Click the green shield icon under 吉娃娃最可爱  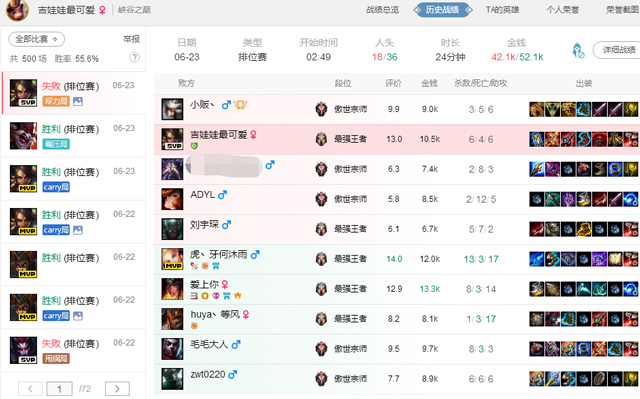point(194,146)
